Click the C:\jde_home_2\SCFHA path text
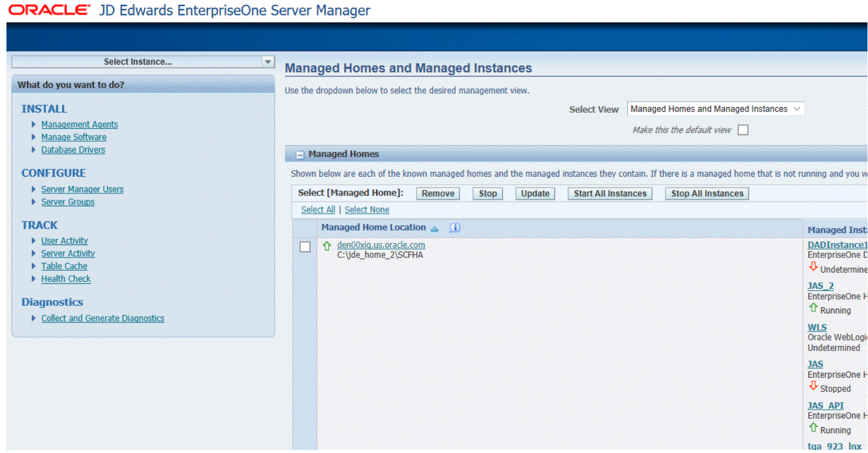 point(380,255)
